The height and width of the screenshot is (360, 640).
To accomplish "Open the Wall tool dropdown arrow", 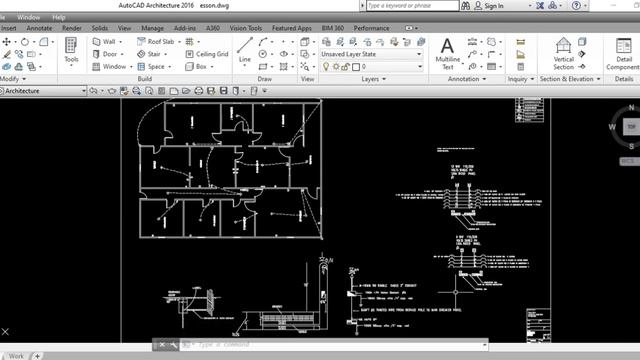I will coord(120,42).
